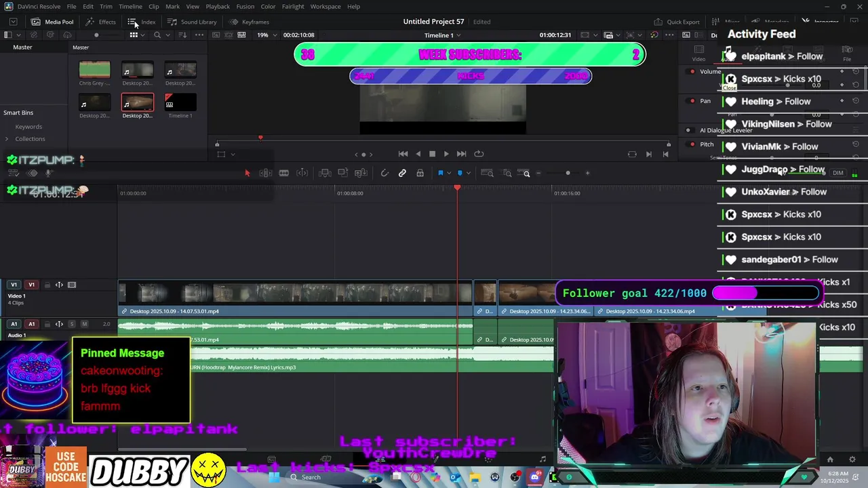
Task: Mute the Audio 1 track
Action: [84, 324]
